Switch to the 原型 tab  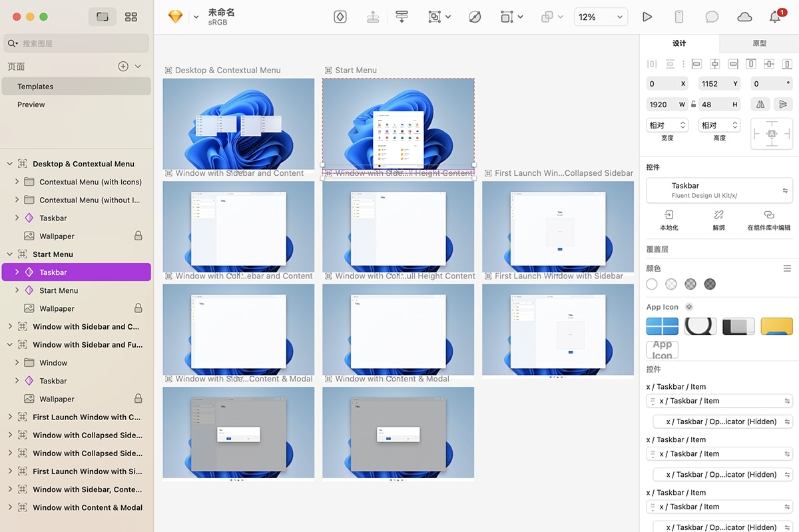click(x=759, y=43)
